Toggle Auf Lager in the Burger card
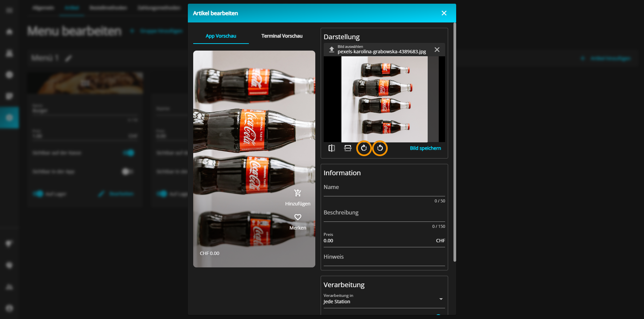Viewport: 644px width, 319px height. pyautogui.click(x=38, y=194)
